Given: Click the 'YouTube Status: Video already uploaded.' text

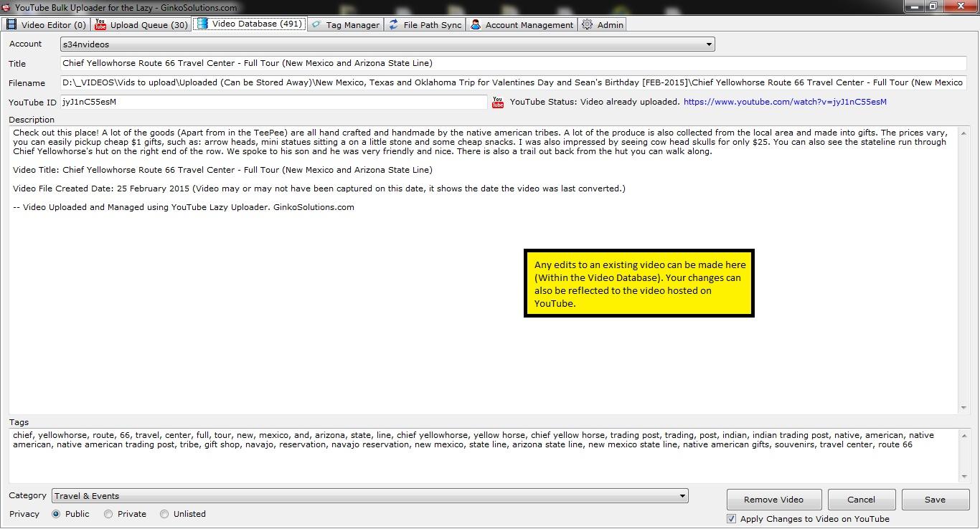Looking at the screenshot, I should pyautogui.click(x=595, y=102).
